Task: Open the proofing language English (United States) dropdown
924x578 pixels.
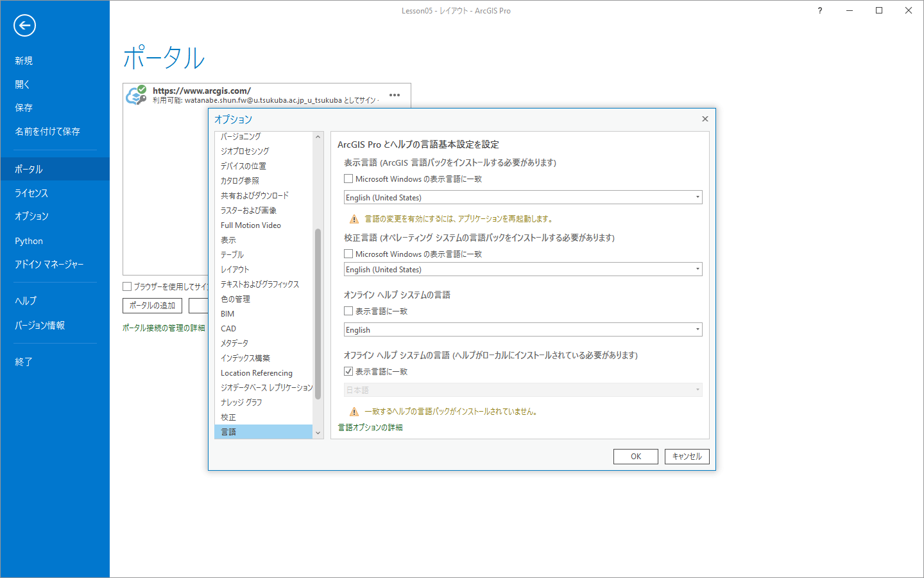Action: (523, 269)
